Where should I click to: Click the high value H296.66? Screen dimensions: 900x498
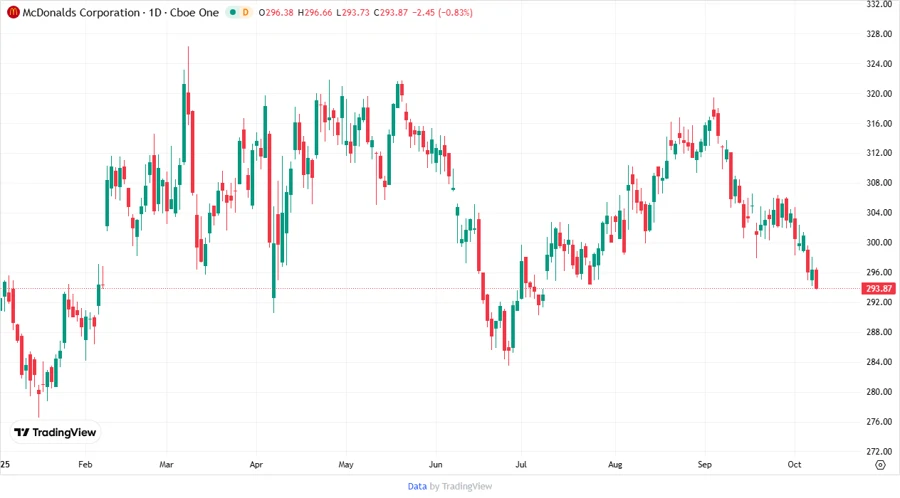(x=315, y=12)
